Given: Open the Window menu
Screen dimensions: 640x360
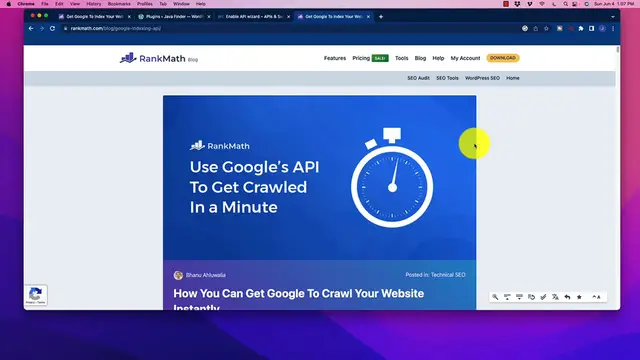Looking at the screenshot, I should coord(181,4).
